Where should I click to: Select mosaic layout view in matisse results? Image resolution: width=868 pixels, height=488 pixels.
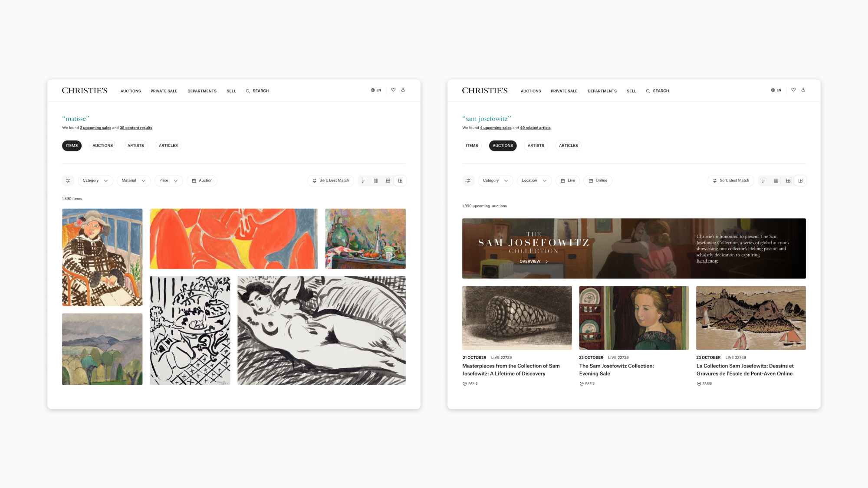pos(400,180)
